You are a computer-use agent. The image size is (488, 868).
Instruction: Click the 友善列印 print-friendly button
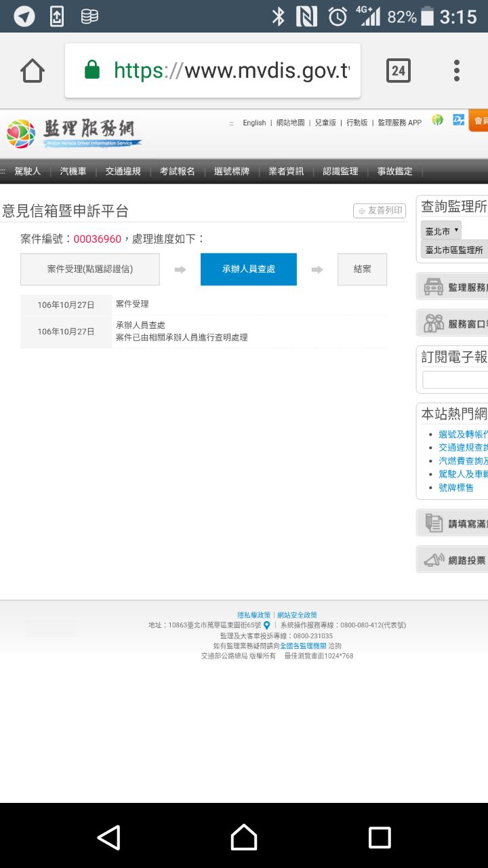380,211
